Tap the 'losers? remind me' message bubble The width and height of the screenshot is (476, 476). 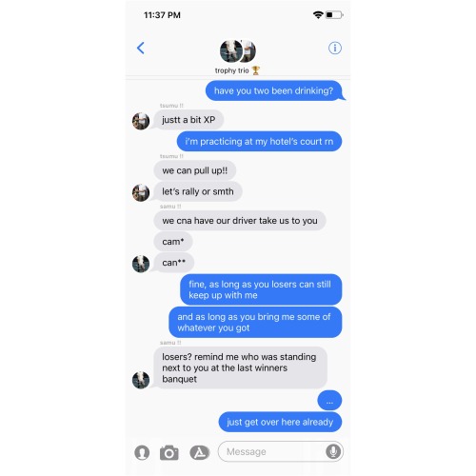point(240,367)
